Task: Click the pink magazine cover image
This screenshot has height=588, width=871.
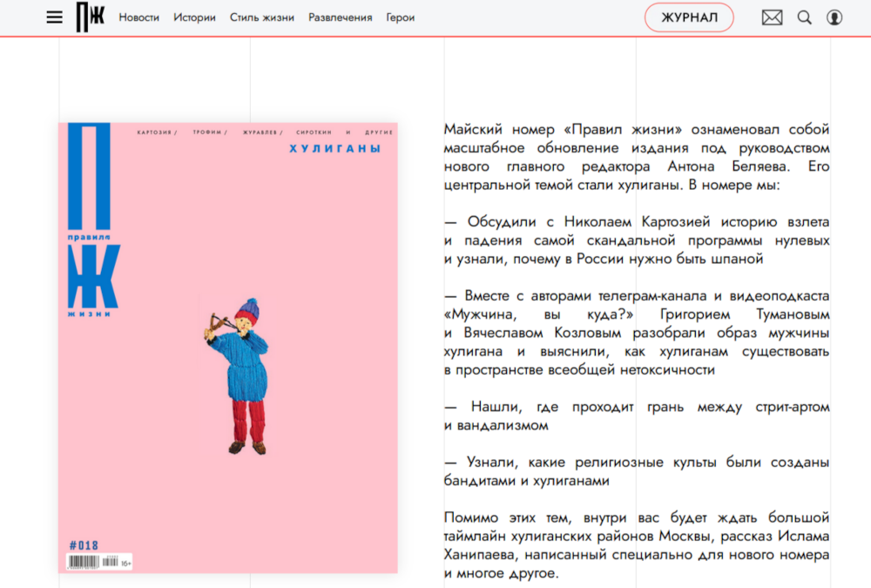Action: [x=228, y=348]
